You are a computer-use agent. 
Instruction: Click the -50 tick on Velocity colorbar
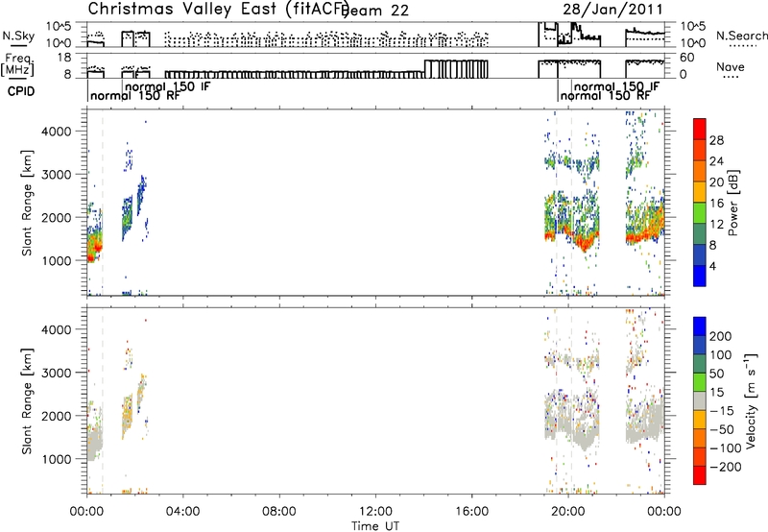[722, 429]
